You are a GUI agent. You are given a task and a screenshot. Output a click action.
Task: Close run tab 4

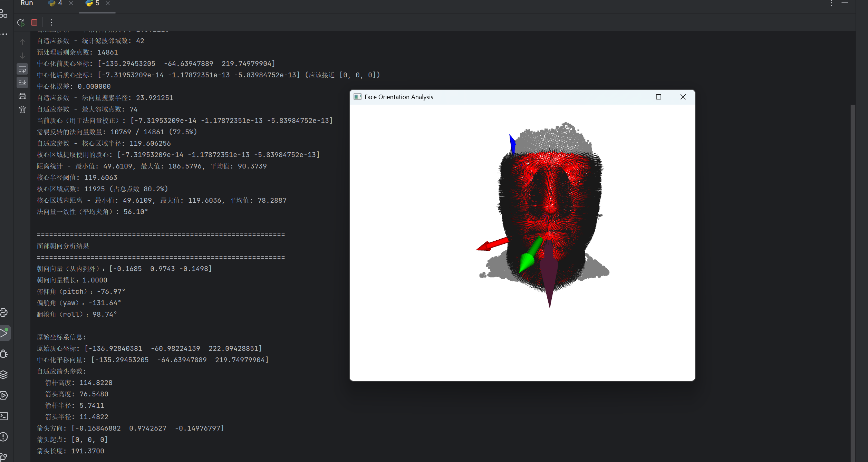coord(71,3)
